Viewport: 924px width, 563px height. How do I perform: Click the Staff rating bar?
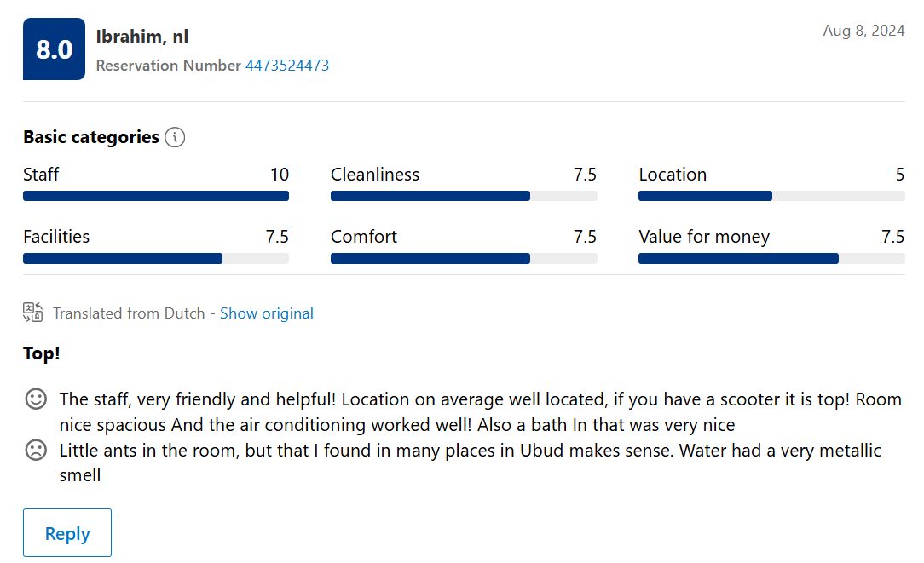tap(156, 196)
